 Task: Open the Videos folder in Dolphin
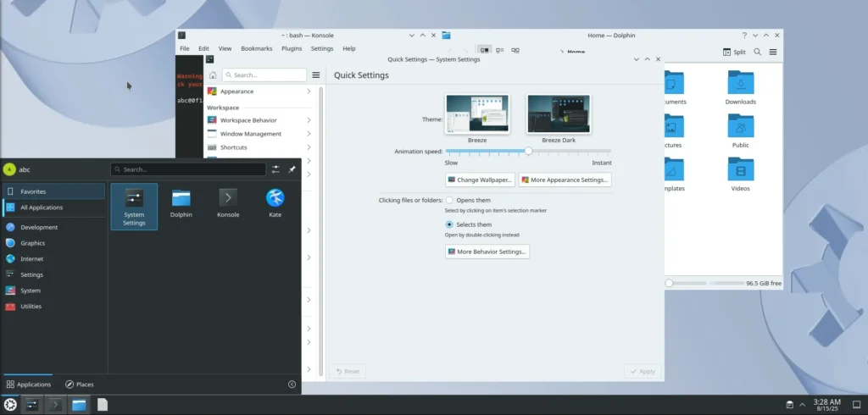741,174
